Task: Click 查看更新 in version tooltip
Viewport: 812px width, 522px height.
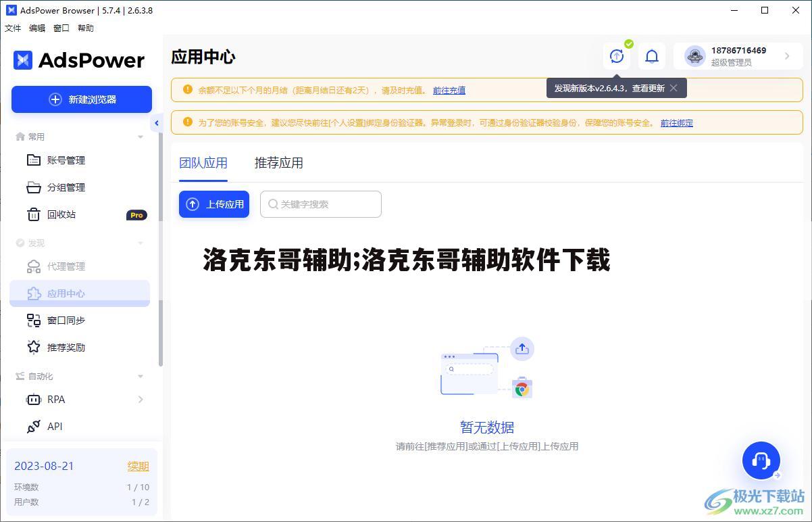Action: click(x=649, y=88)
